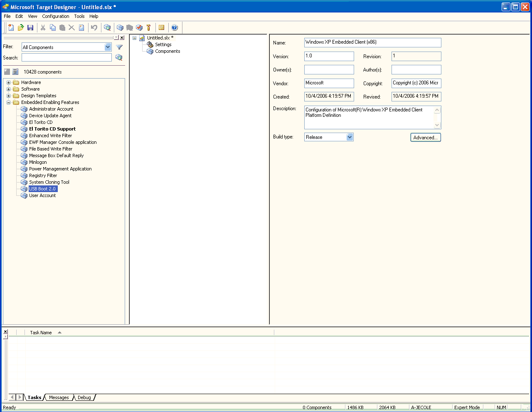Click into the Author(s) field
The height and width of the screenshot is (412, 532).
(416, 69)
